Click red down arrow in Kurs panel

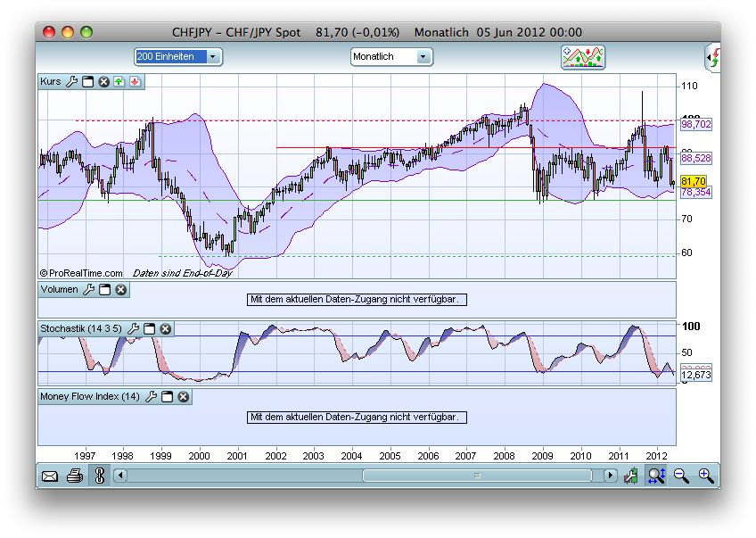[135, 81]
